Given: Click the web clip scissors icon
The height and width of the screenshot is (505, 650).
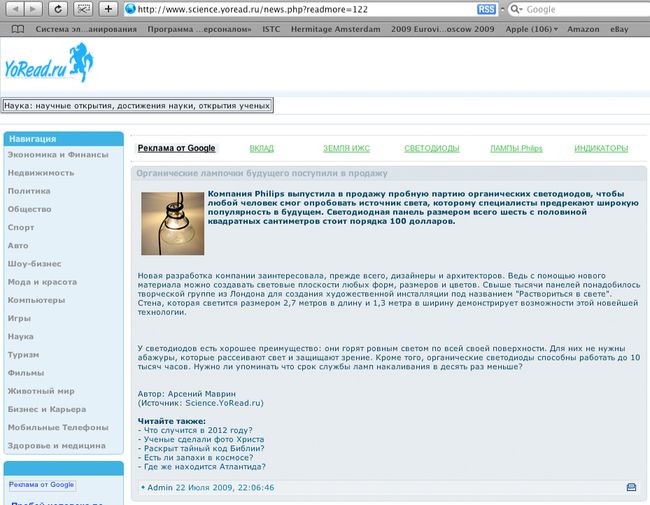Looking at the screenshot, I should click(83, 9).
